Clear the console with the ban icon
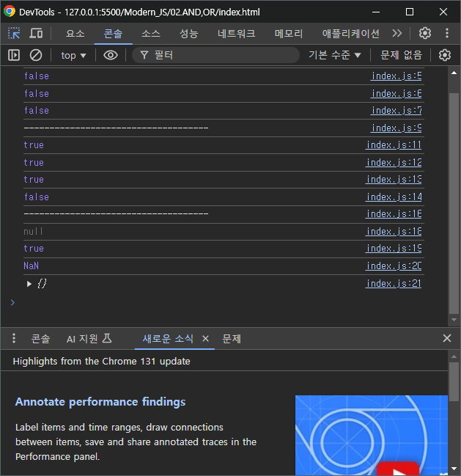461x476 pixels. [x=36, y=55]
